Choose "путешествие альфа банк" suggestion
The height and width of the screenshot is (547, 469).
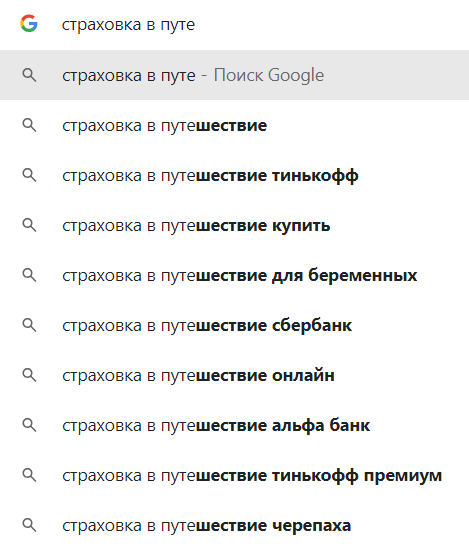(x=234, y=425)
